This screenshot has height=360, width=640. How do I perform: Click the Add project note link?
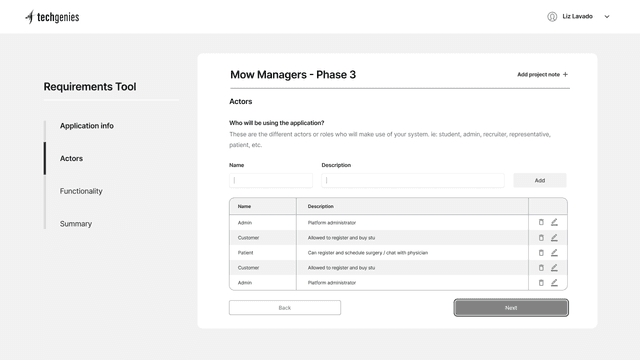coord(538,75)
